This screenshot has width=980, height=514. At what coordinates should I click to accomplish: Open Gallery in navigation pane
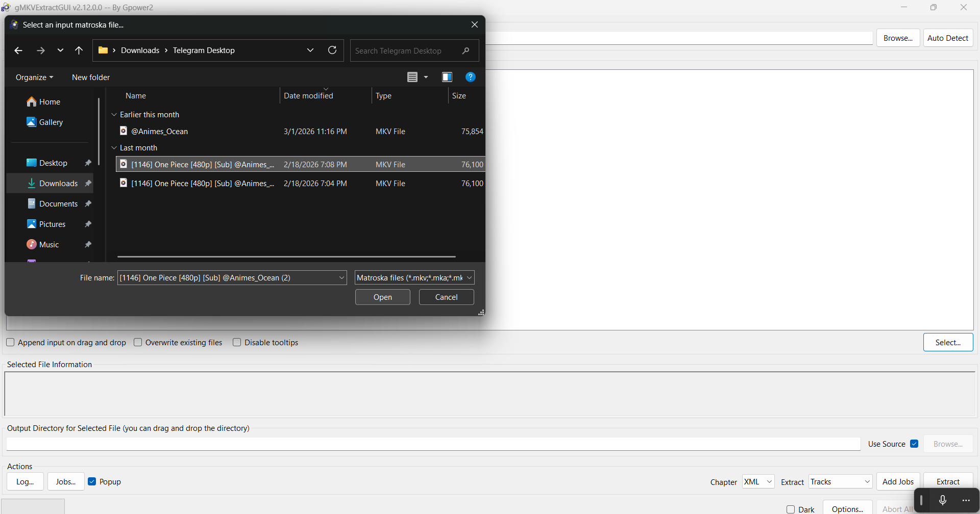click(51, 122)
